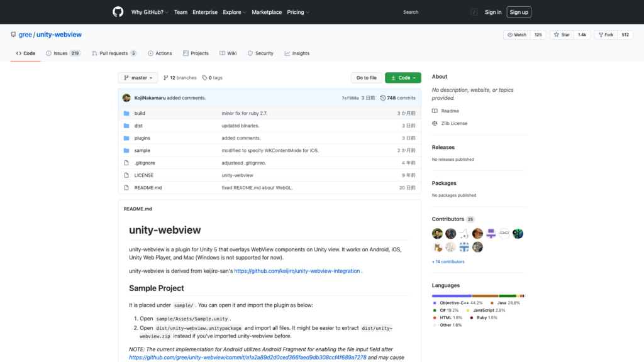This screenshot has height=362, width=644.
Task: Open the Issues tab with 219 items
Action: (x=62, y=53)
